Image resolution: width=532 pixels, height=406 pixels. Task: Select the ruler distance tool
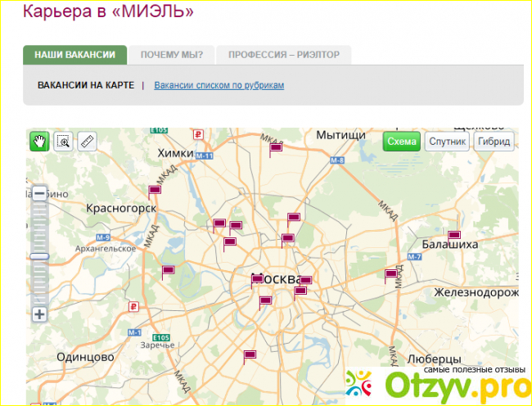[87, 142]
